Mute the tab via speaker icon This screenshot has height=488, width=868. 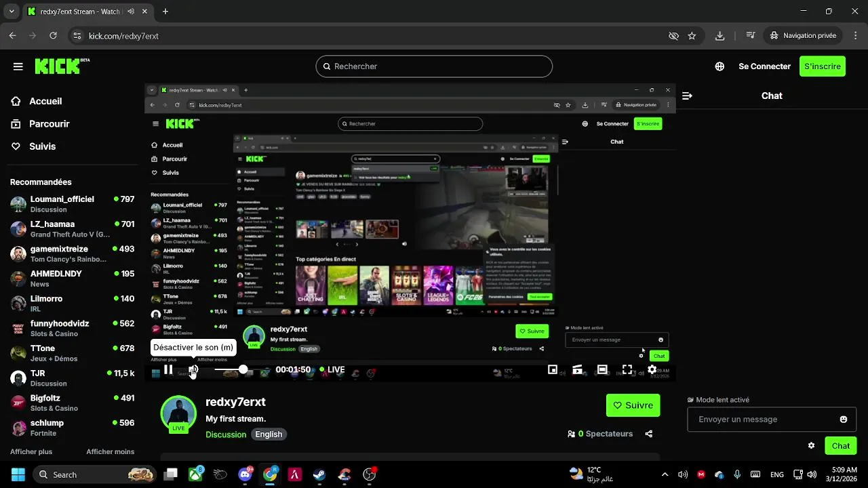(x=130, y=12)
